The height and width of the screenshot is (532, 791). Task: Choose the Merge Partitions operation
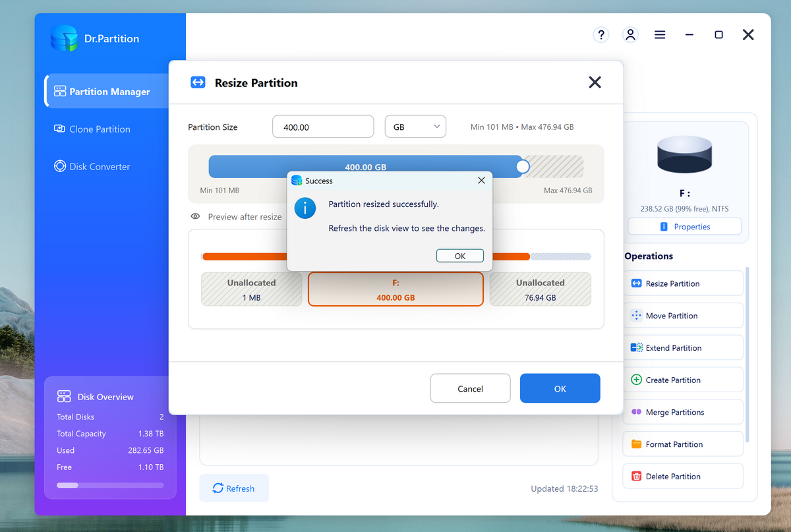click(x=683, y=412)
